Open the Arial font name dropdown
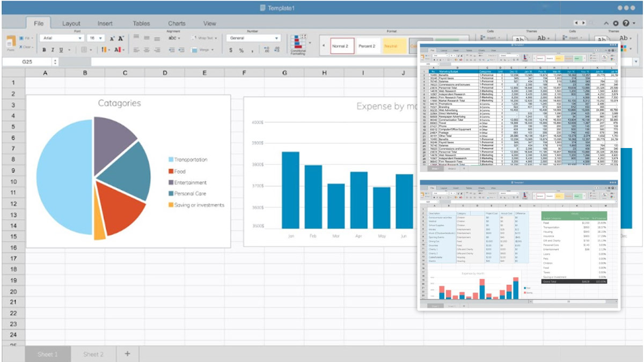The image size is (644, 362). point(62,39)
